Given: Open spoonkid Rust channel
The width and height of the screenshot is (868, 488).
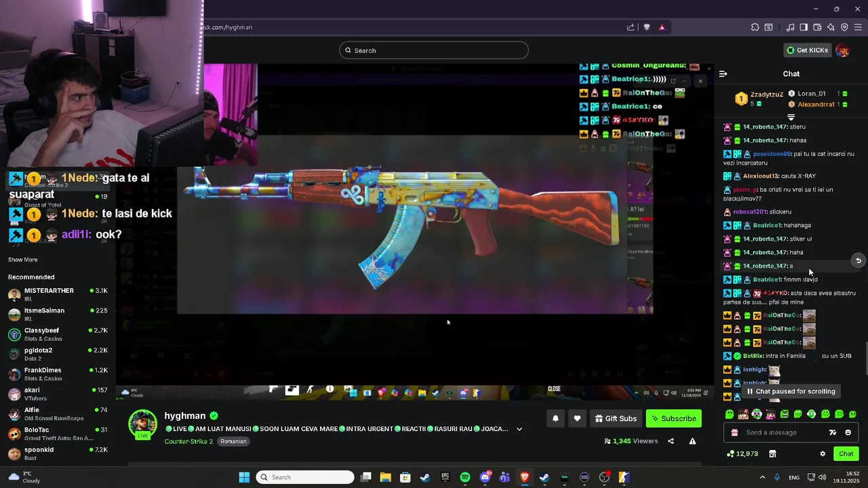Looking at the screenshot, I should coord(58,453).
